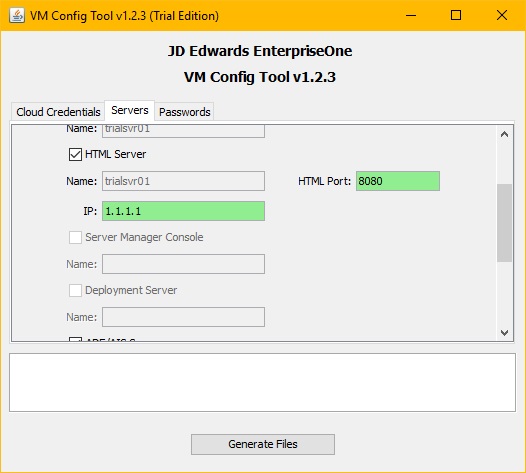Select the Servers tab
The image size is (526, 473).
pyautogui.click(x=129, y=110)
